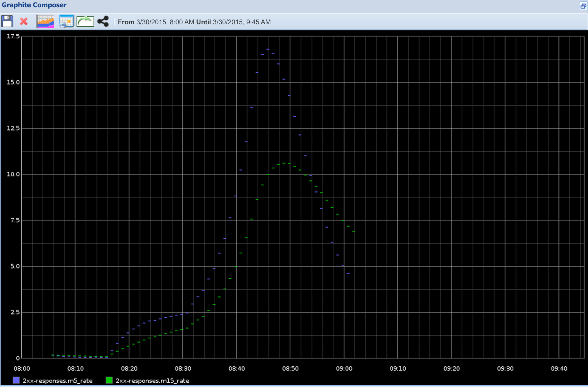The image size is (588, 387).
Task: Click the blue m5_rate legend swatch
Action: (16, 380)
